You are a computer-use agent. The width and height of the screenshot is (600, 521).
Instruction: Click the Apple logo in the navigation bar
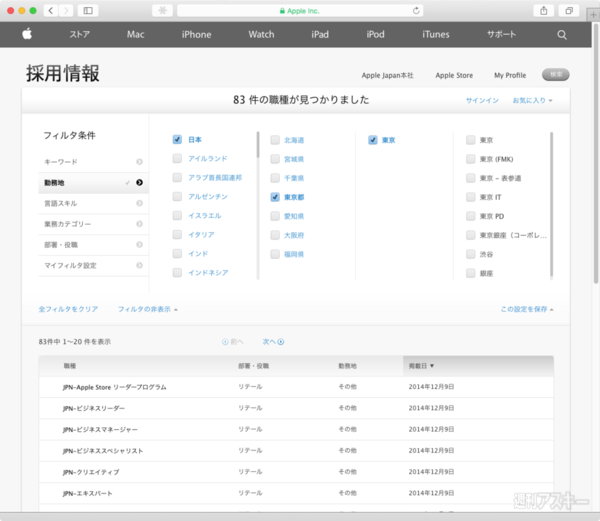pyautogui.click(x=27, y=34)
